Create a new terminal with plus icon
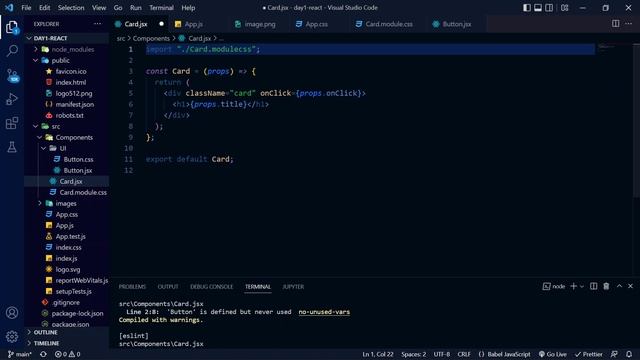 573,287
